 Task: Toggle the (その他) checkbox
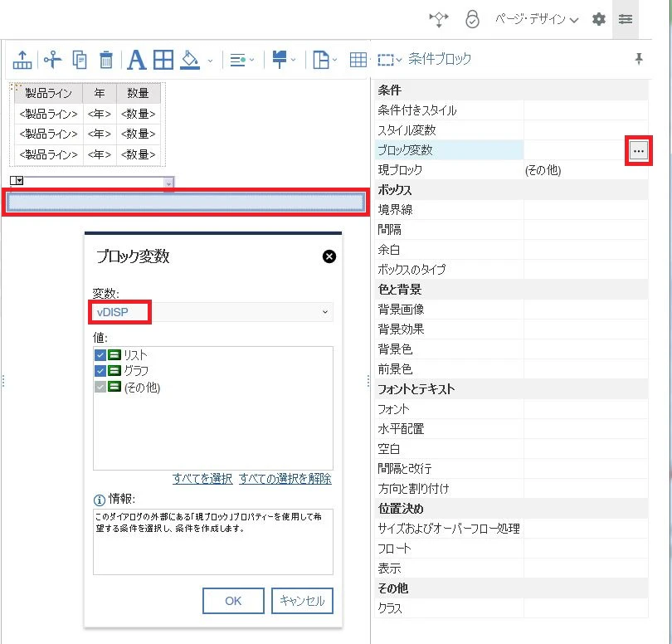pyautogui.click(x=100, y=387)
